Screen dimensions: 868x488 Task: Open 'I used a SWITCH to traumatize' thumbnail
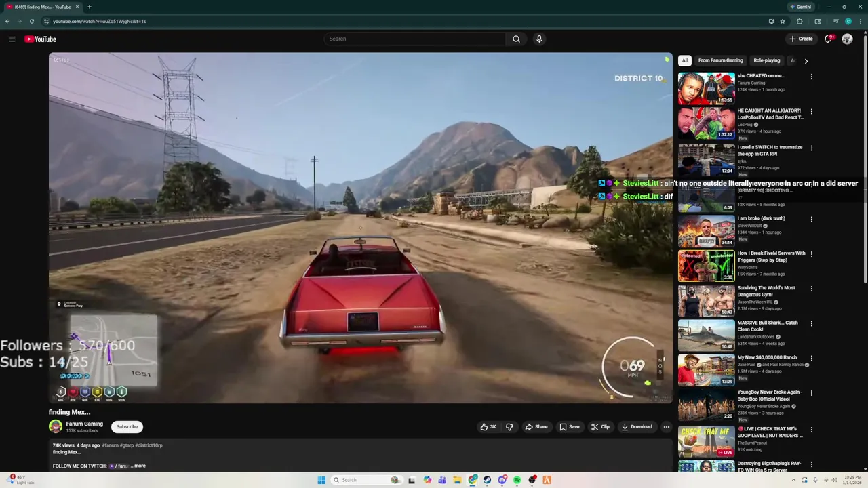point(707,160)
